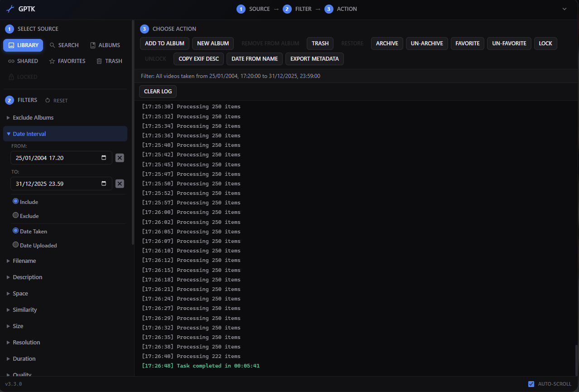
Task: Click the Task completed log line
Action: pos(201,366)
